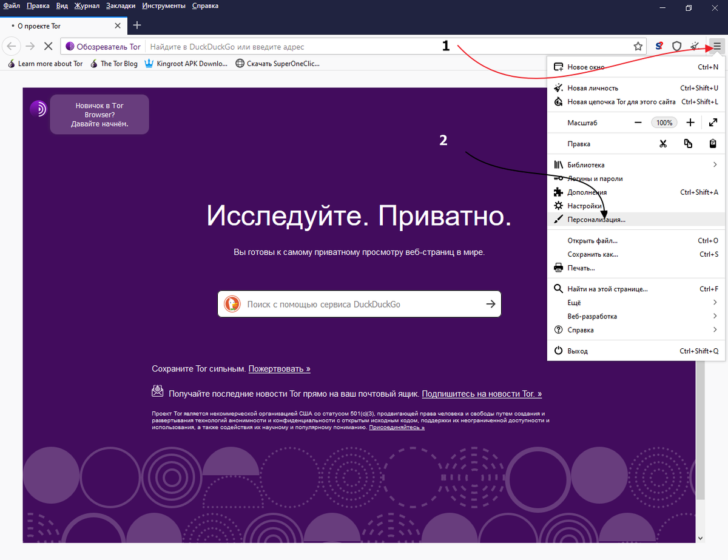Open Правка menu in menu bar

pos(38,5)
